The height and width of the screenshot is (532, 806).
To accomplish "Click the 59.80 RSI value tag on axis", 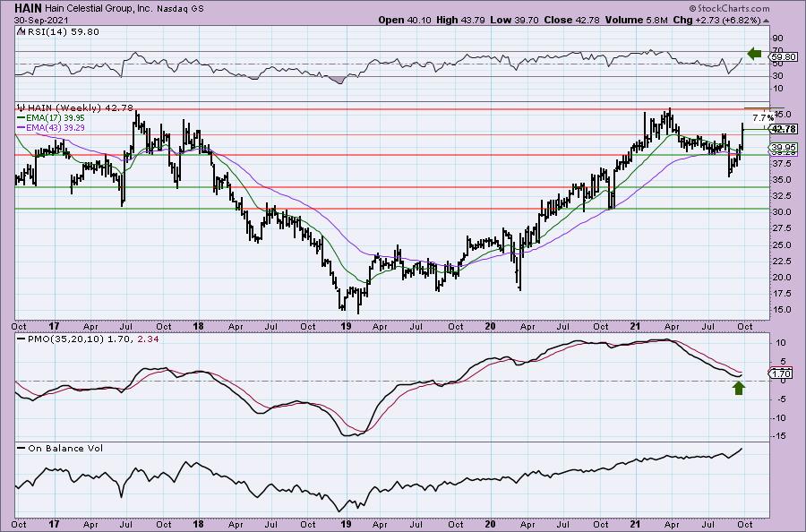I will click(x=784, y=57).
